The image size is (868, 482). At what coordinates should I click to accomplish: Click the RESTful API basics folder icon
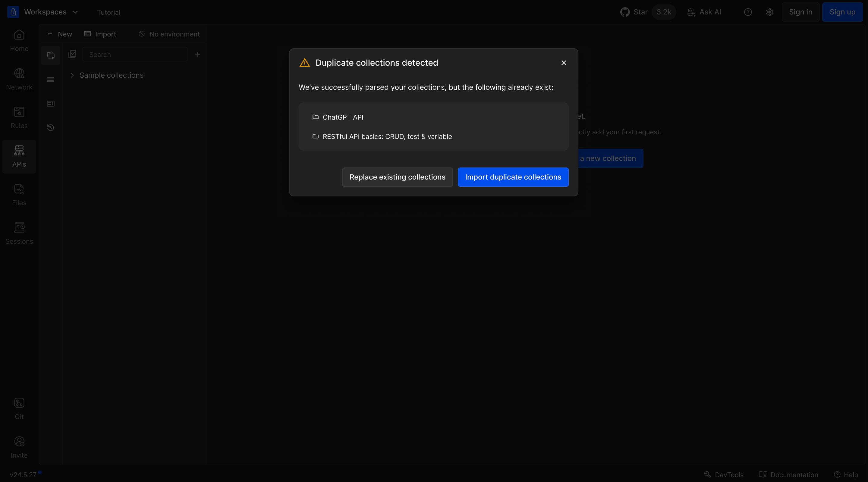point(315,136)
